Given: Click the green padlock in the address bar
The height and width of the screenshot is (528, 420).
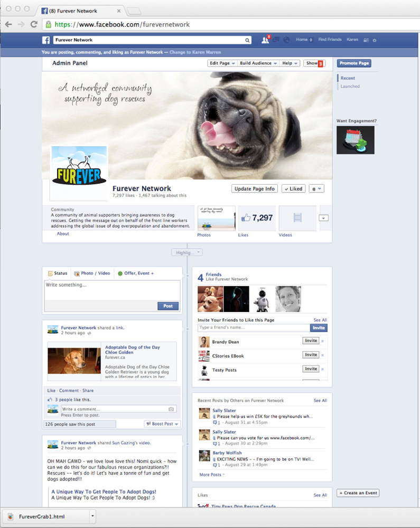Looking at the screenshot, I should (x=49, y=24).
